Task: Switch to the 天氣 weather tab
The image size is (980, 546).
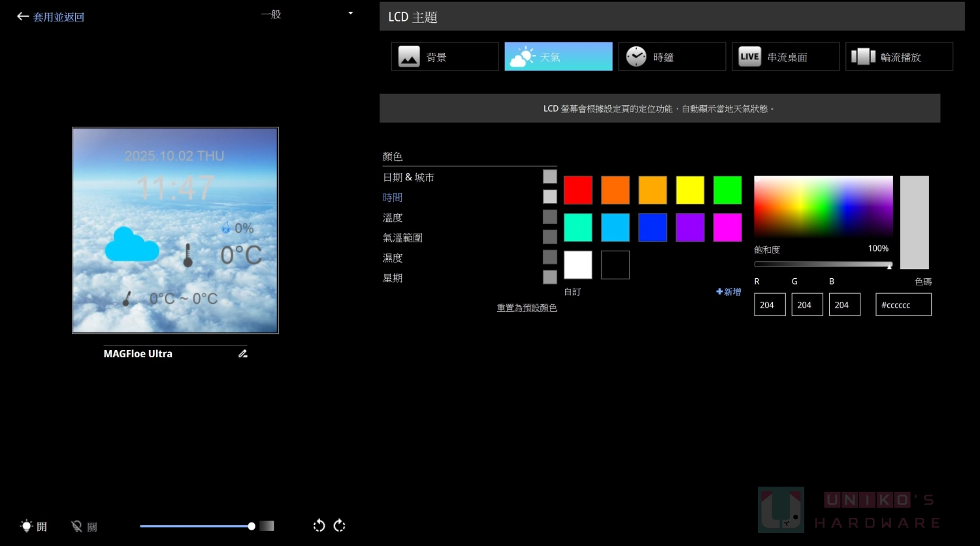Action: coord(558,57)
